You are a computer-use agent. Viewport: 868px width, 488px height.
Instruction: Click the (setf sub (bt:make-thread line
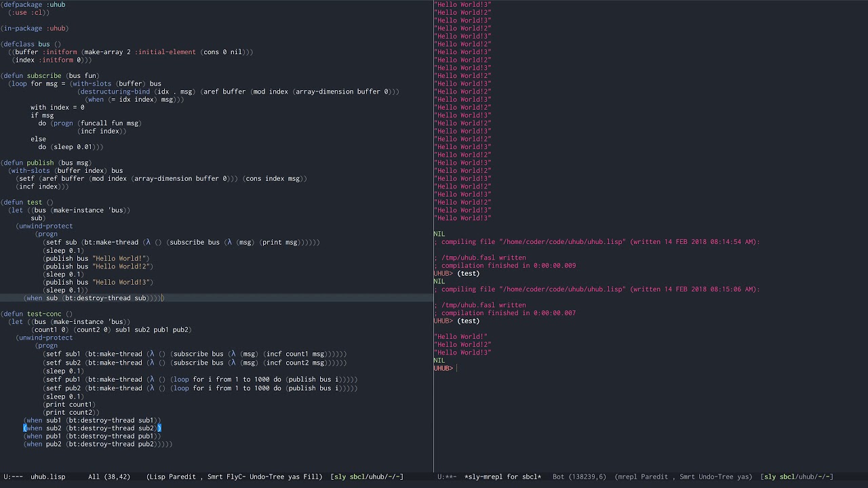pos(181,243)
